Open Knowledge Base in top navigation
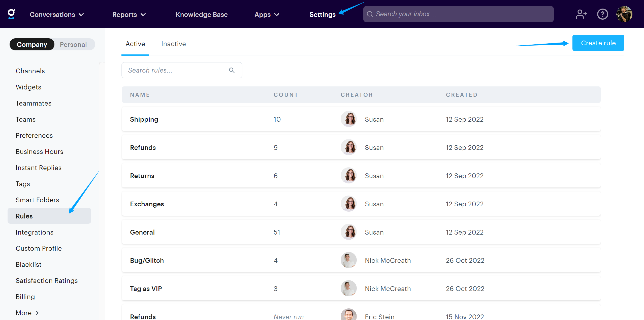 coord(202,15)
